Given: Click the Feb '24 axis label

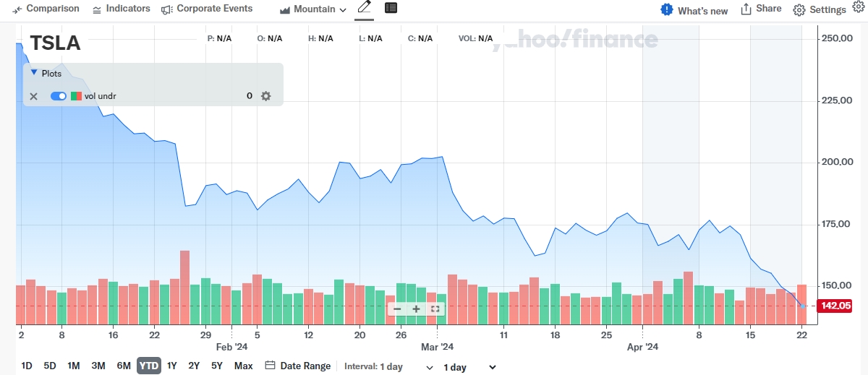Looking at the screenshot, I should click(x=231, y=347).
